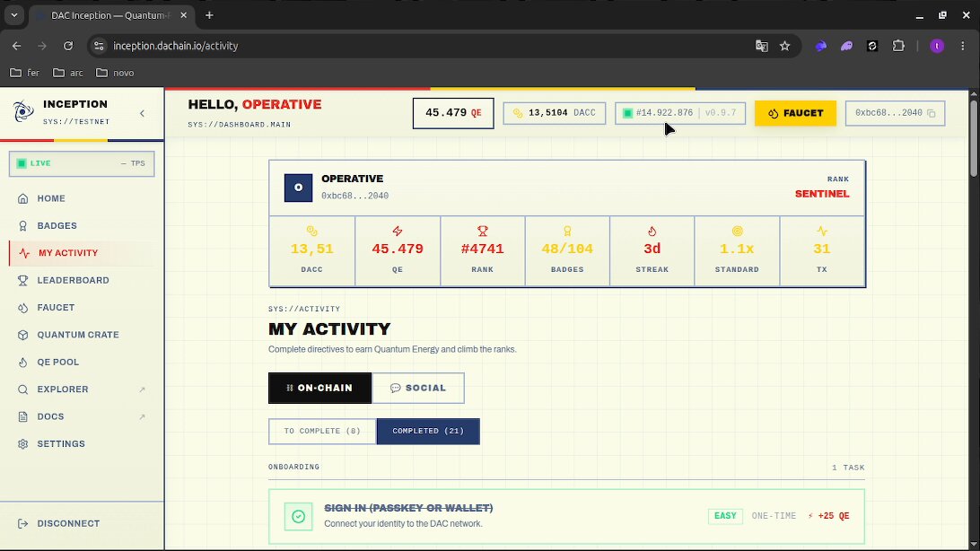
Task: Bookmark page with the star icon
Action: click(785, 46)
